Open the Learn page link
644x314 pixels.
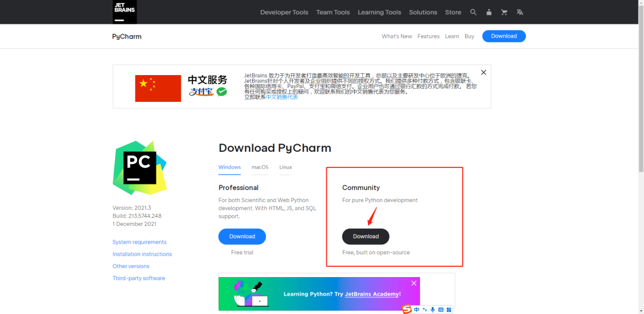[452, 36]
